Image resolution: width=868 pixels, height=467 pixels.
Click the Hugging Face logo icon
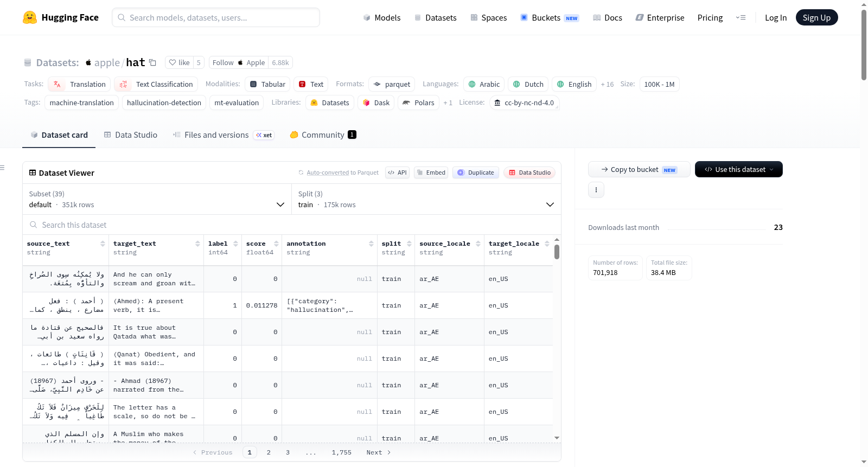click(x=30, y=17)
